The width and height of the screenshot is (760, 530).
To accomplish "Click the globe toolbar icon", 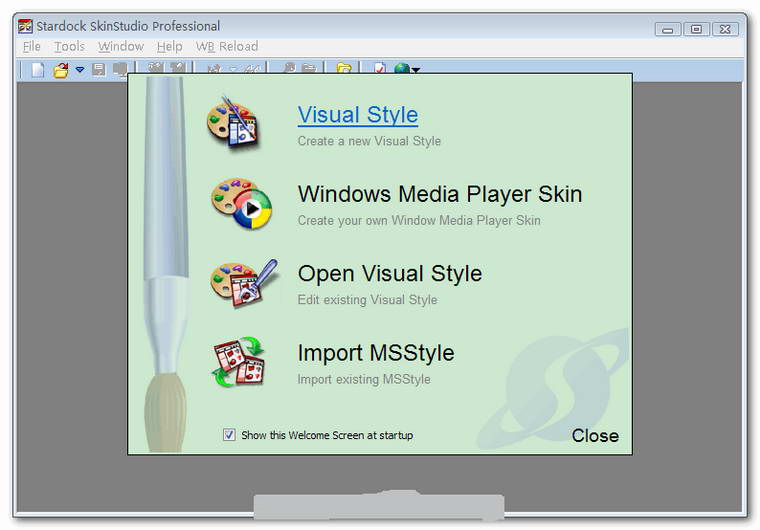I will pyautogui.click(x=402, y=69).
